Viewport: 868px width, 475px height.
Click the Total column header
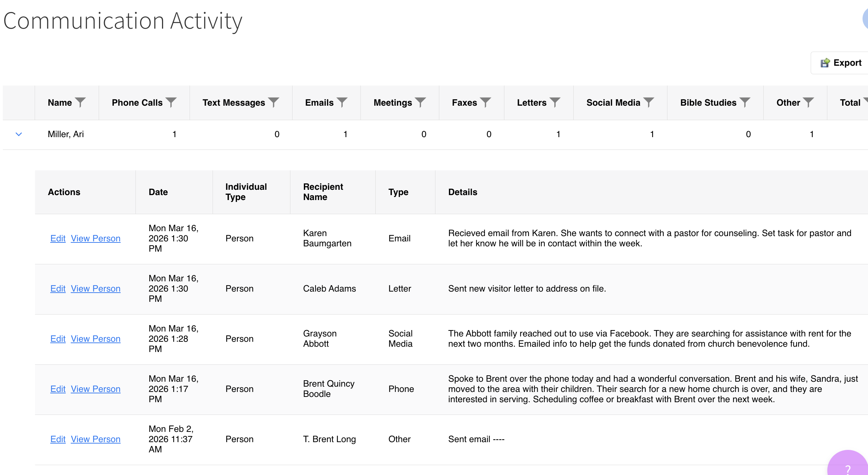[850, 102]
